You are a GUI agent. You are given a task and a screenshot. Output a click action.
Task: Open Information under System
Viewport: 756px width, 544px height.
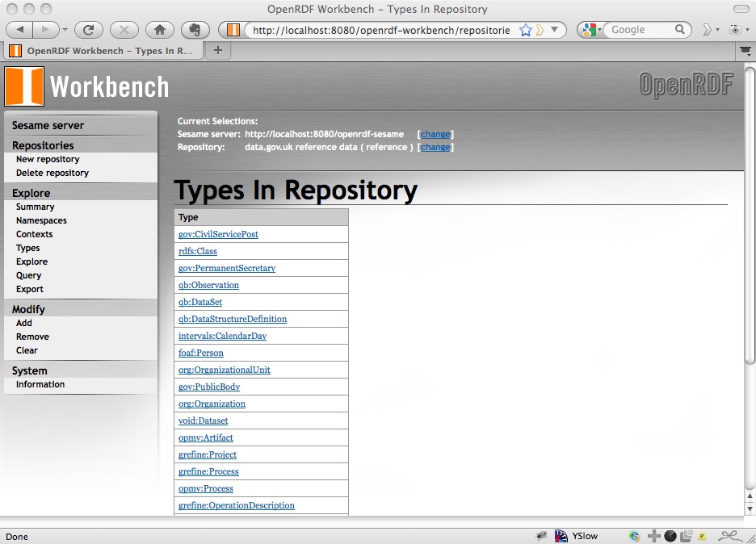pos(40,384)
